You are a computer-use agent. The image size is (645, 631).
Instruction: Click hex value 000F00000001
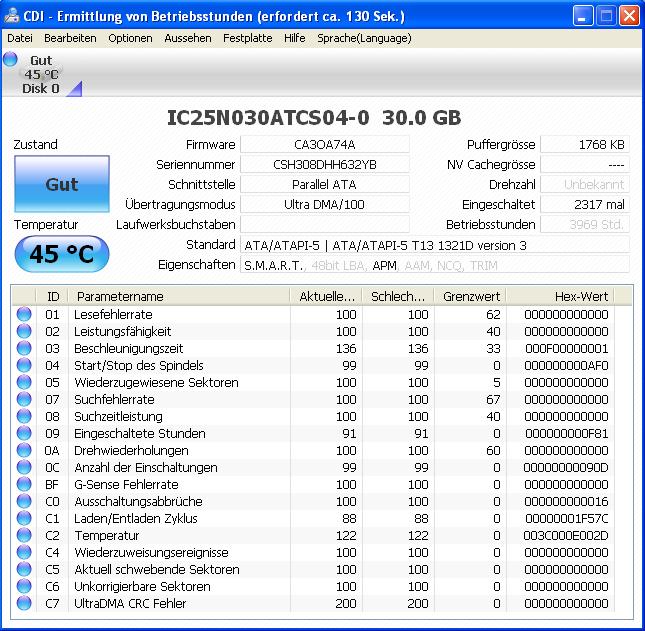point(566,348)
